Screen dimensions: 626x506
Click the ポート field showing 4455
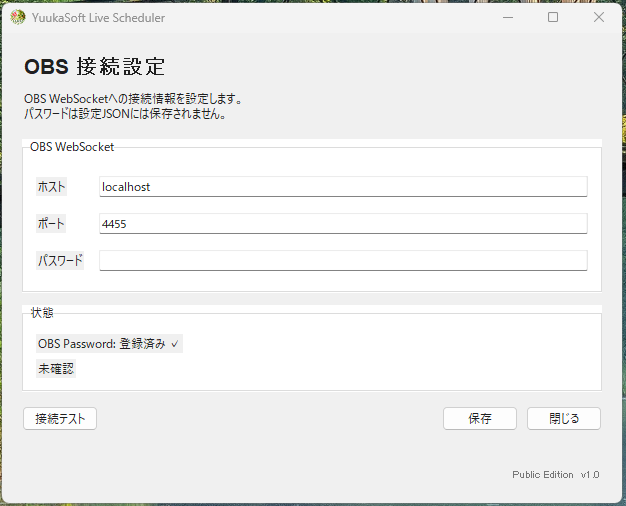pyautogui.click(x=343, y=224)
